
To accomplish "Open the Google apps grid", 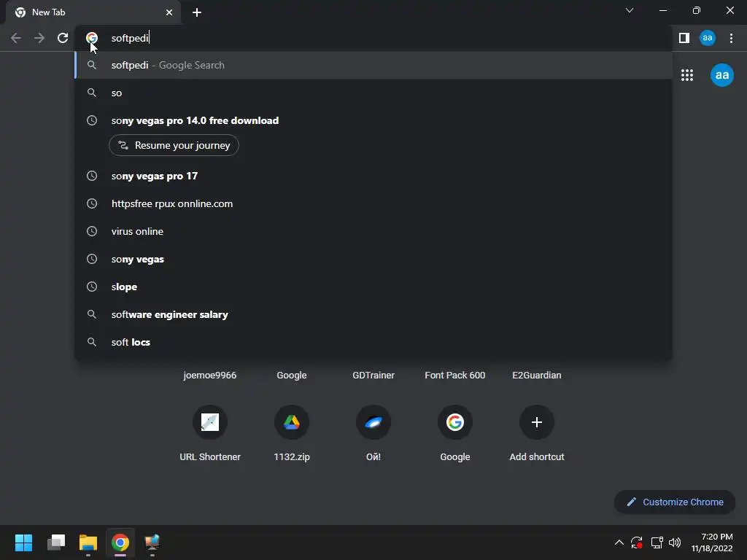I will point(687,75).
